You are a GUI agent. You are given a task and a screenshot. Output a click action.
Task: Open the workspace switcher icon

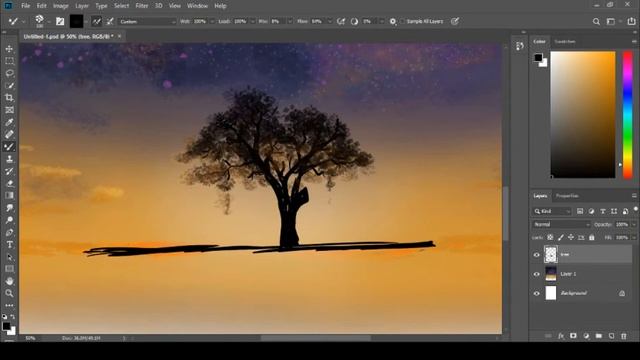(611, 22)
